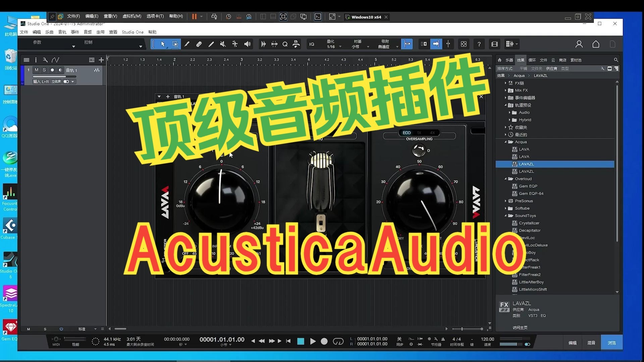644x362 pixels.
Task: Toggle monitor on track 1
Action: [x=60, y=70]
